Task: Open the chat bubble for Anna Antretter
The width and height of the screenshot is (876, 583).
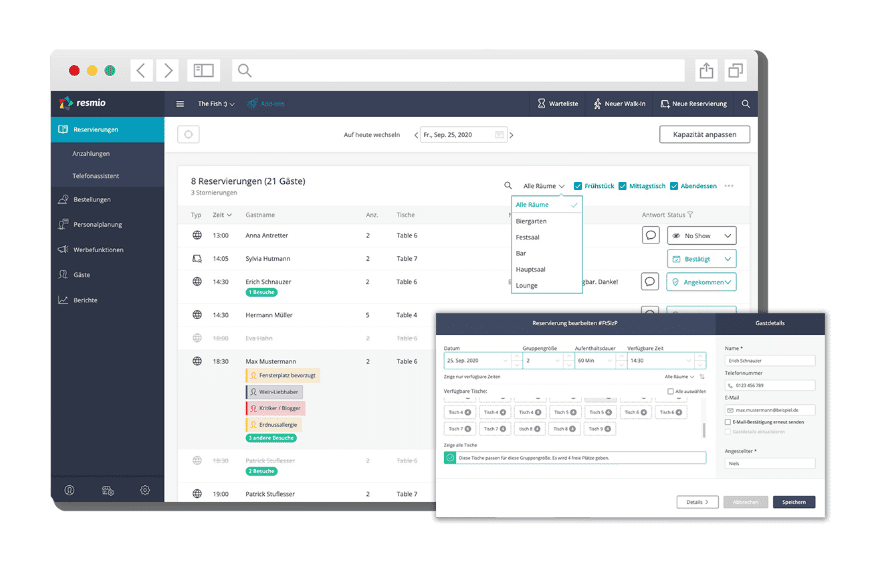Action: (x=650, y=235)
